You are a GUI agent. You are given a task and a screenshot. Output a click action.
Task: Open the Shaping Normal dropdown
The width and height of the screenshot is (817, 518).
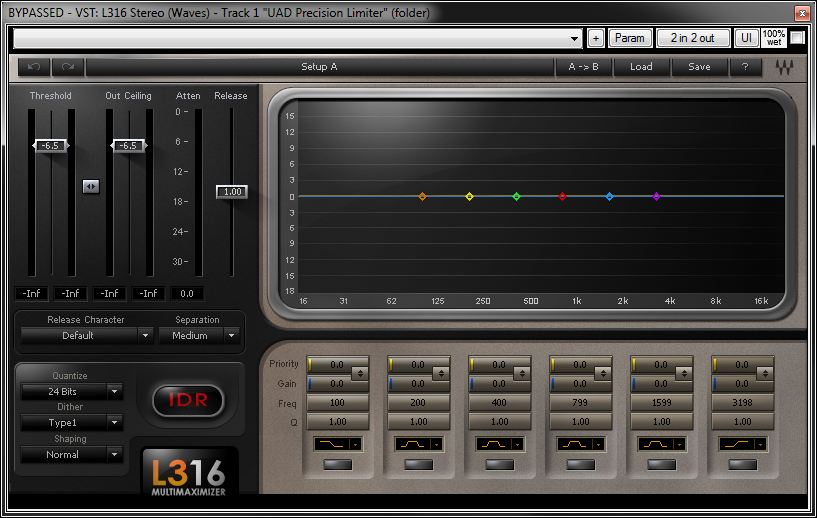(72, 454)
